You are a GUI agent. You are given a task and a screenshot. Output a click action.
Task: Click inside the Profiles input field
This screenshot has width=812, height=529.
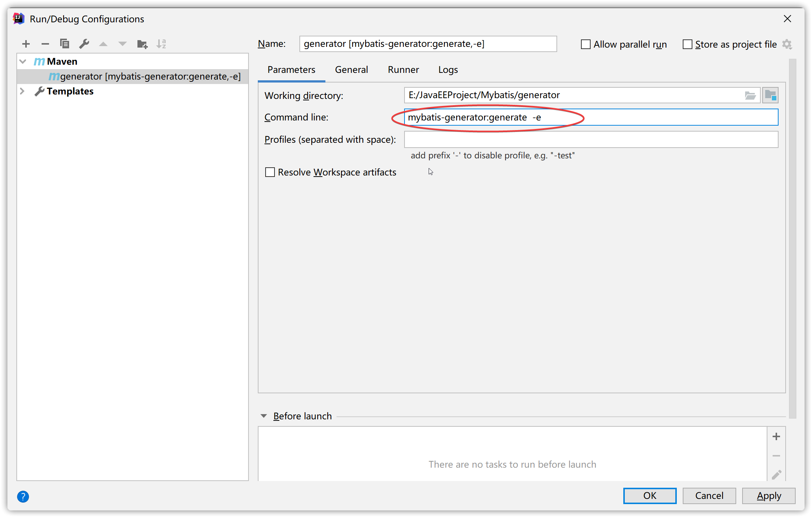tap(591, 140)
